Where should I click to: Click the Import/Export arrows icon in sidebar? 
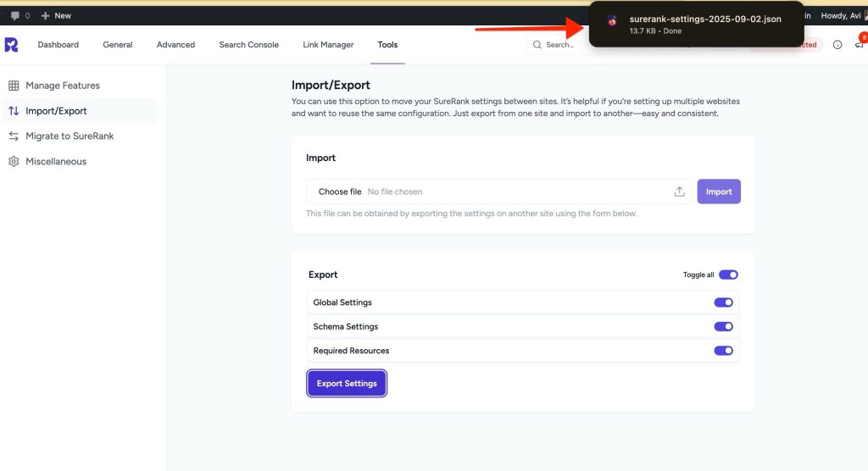pyautogui.click(x=14, y=111)
